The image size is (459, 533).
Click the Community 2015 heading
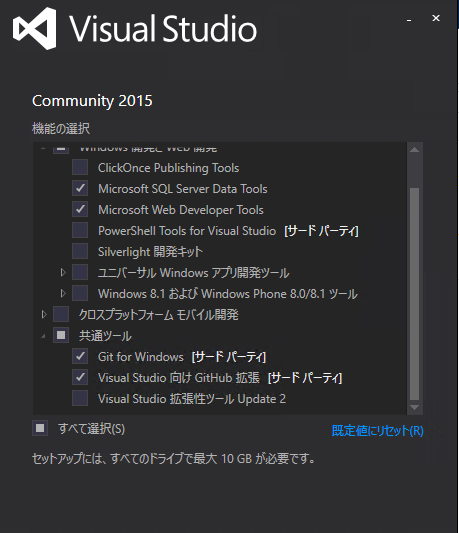click(92, 101)
